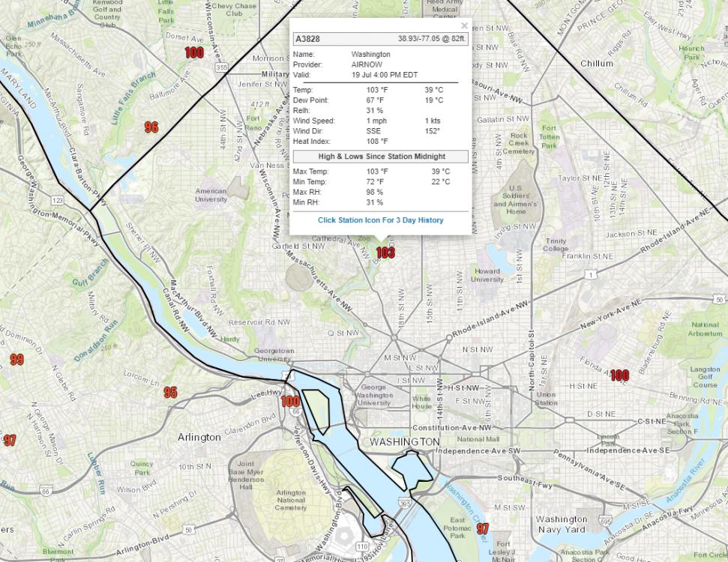Click the High & Lows Since Station Midnight header

pyautogui.click(x=380, y=156)
